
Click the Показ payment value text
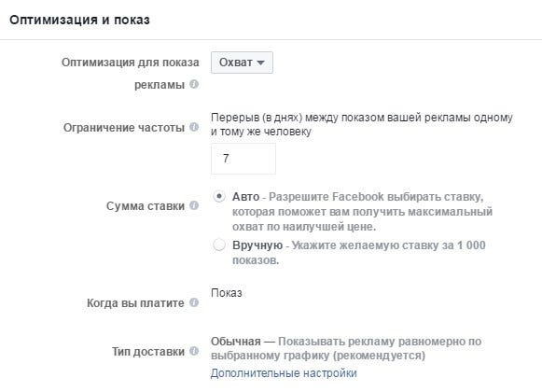pos(227,293)
